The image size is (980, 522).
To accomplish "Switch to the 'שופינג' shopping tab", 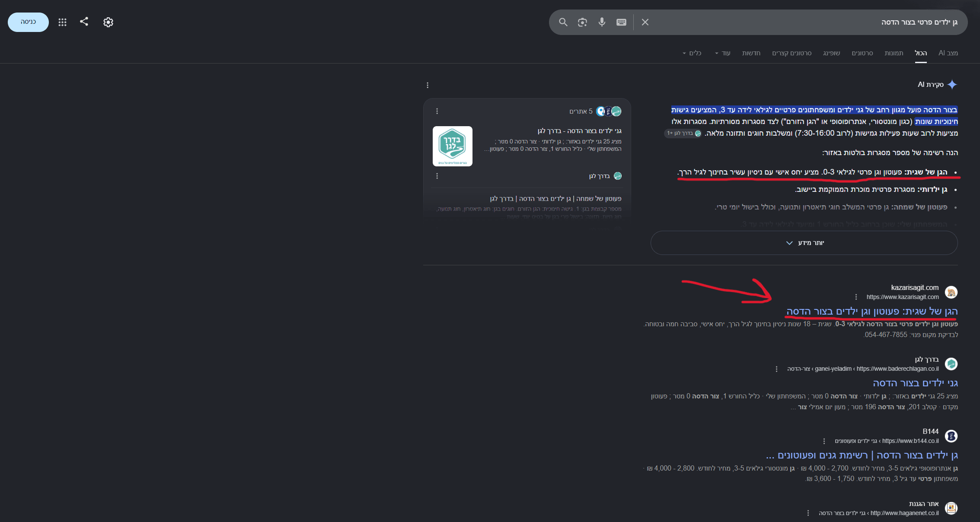I will [831, 53].
